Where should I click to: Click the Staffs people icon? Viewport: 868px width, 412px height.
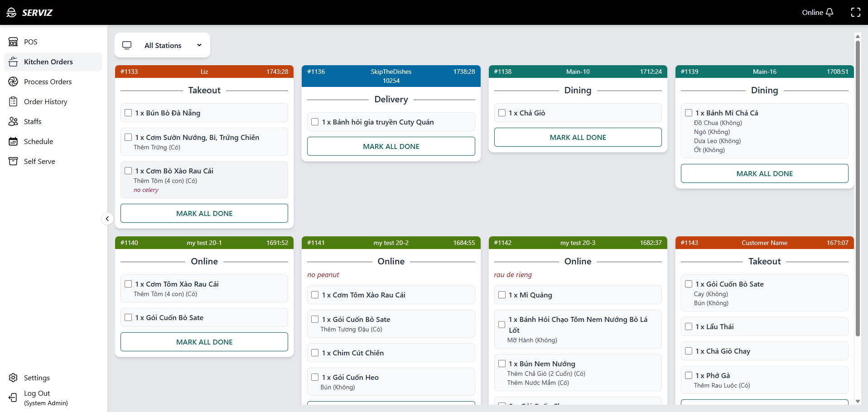click(x=13, y=122)
